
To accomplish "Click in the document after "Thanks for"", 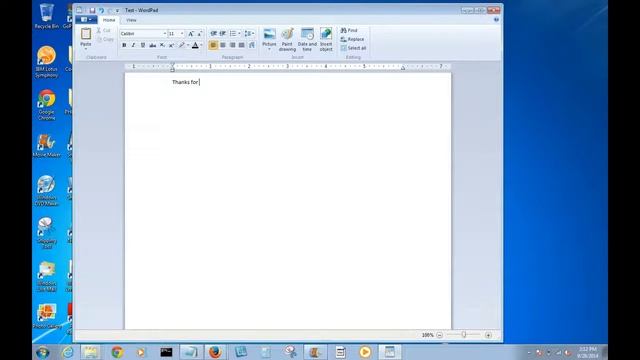I will click(200, 82).
